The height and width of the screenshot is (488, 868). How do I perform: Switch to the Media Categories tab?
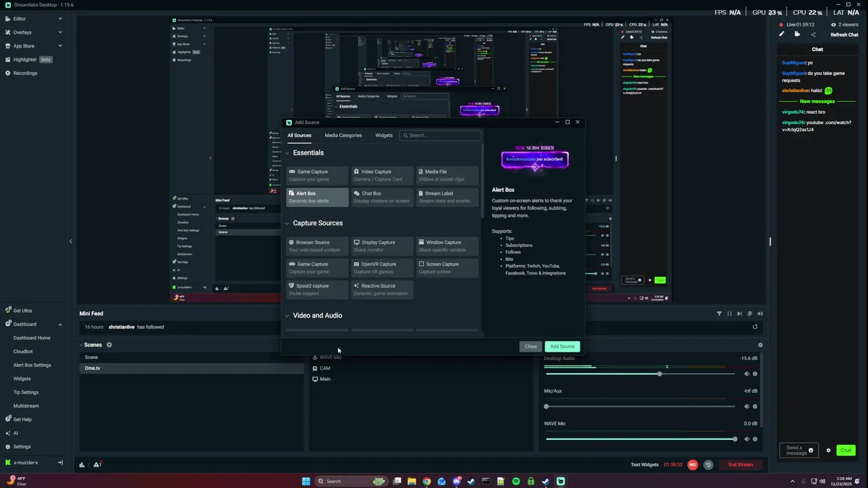point(343,136)
